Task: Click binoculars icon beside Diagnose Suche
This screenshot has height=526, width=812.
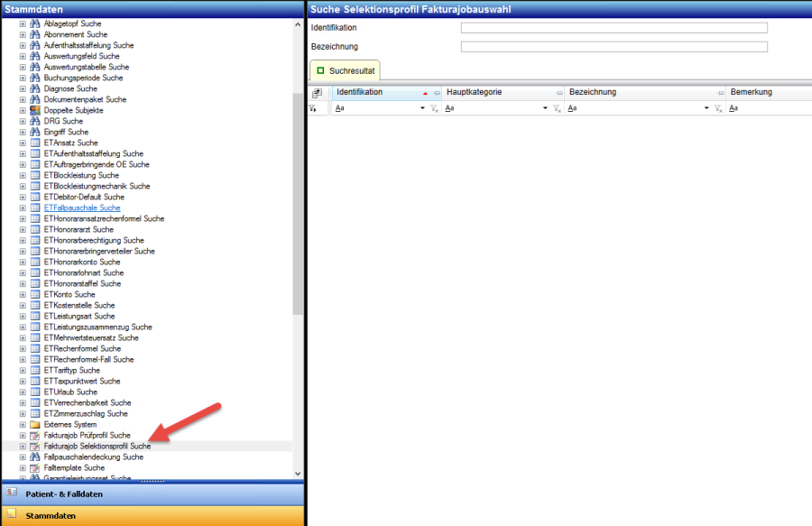Action: pos(34,88)
